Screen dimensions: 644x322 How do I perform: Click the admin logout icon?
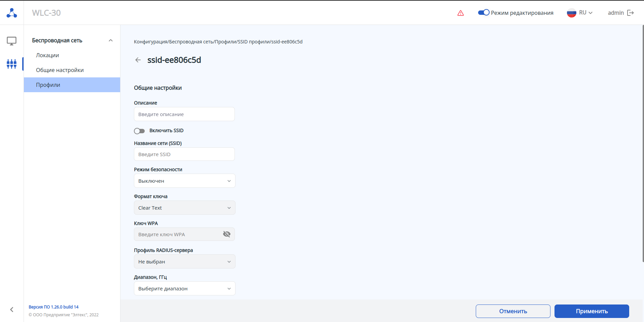[631, 13]
